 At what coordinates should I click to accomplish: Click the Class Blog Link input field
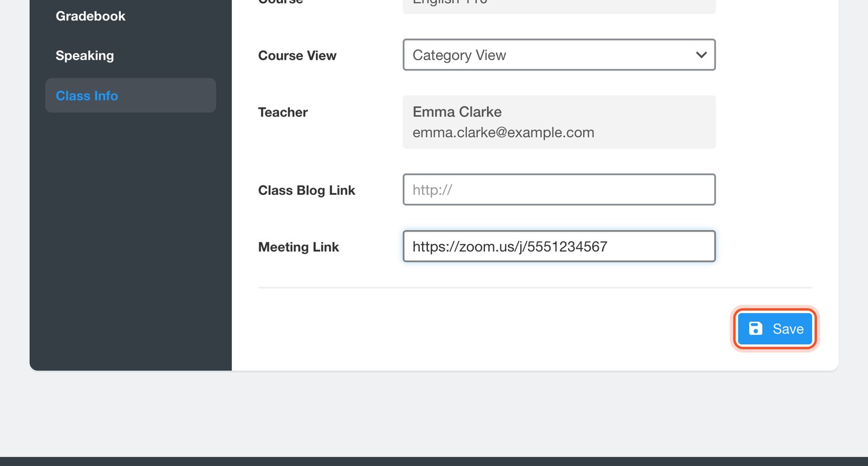[559, 189]
